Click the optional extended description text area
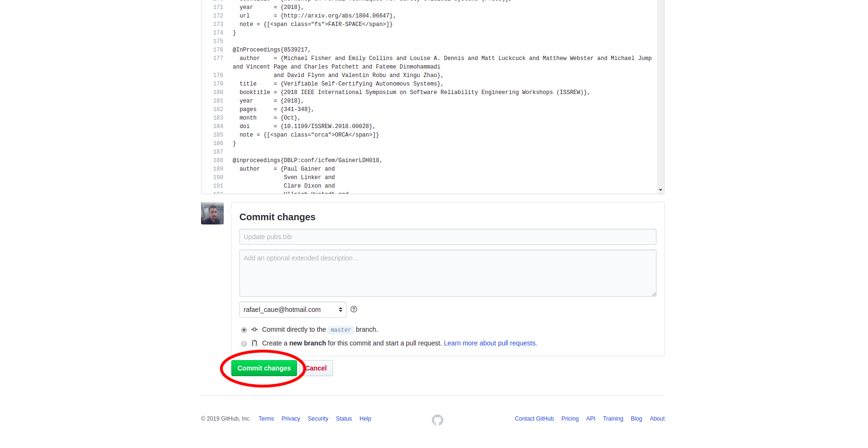The height and width of the screenshot is (448, 868). [x=447, y=273]
